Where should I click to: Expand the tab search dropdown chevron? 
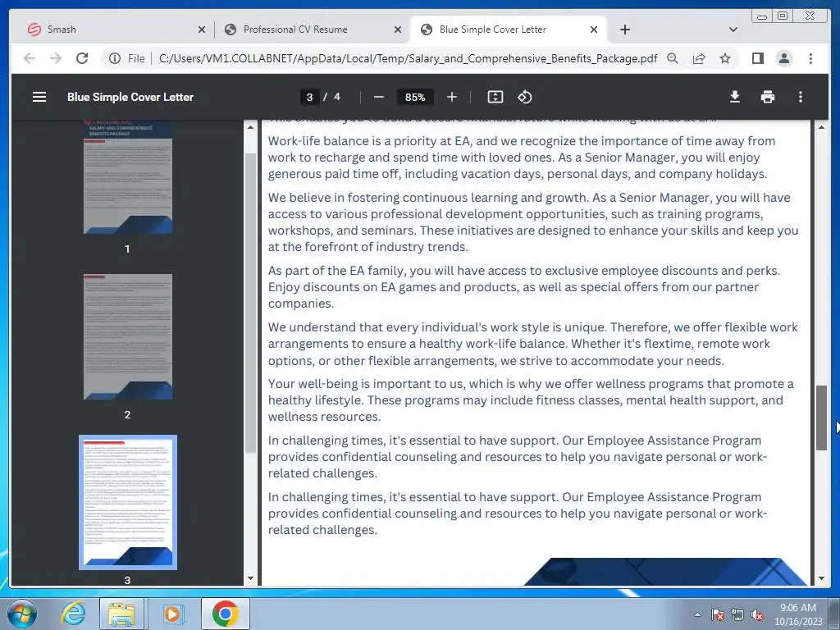(733, 30)
